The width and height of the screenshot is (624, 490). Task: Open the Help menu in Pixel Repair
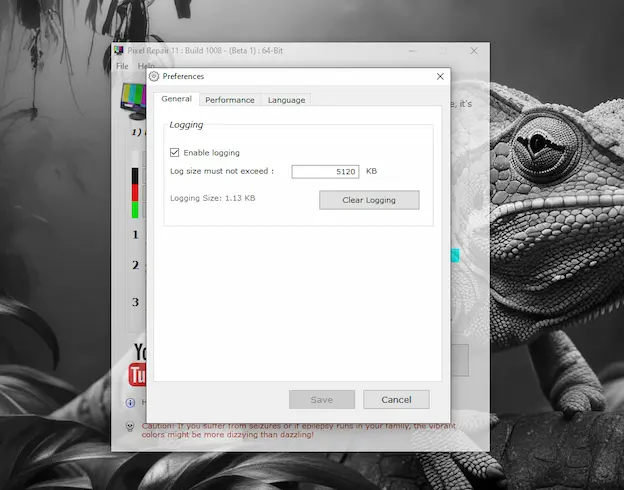(x=146, y=66)
